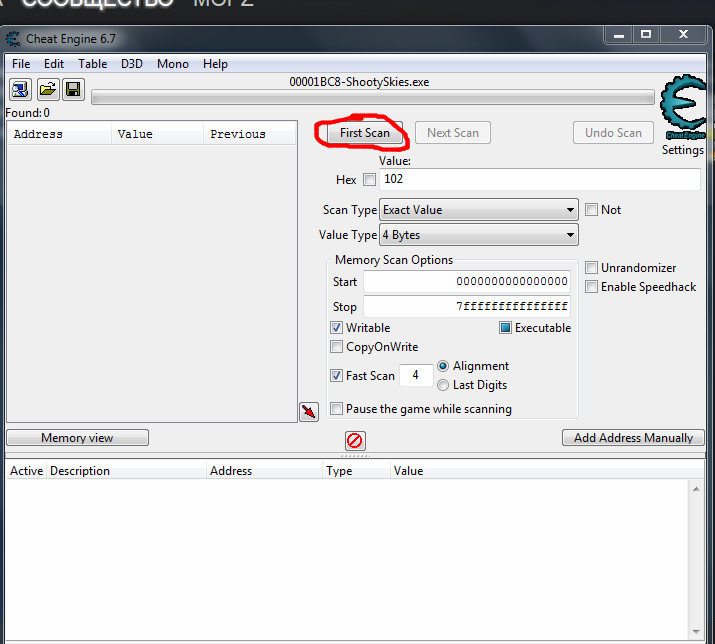The width and height of the screenshot is (715, 644).
Task: Click the cheat table Address column header
Action: [x=264, y=471]
